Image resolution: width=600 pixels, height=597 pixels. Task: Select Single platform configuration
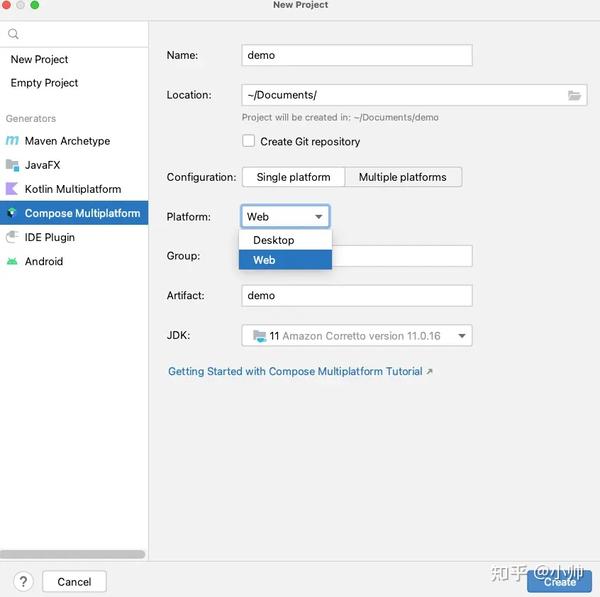pyautogui.click(x=293, y=177)
